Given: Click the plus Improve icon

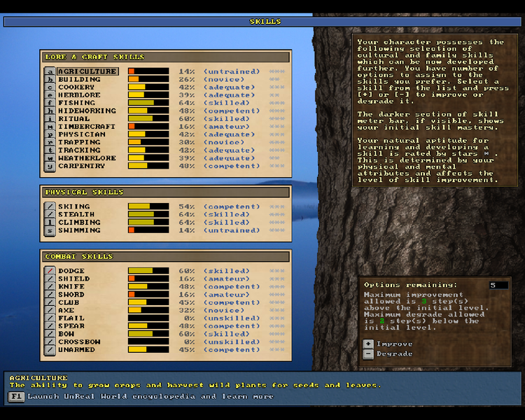Looking at the screenshot, I should click(368, 344).
